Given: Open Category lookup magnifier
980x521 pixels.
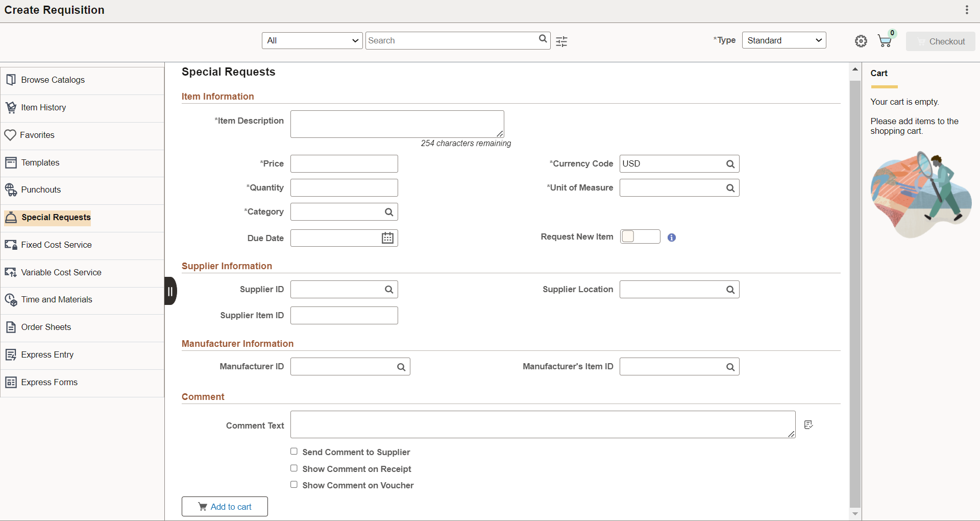Looking at the screenshot, I should point(389,212).
